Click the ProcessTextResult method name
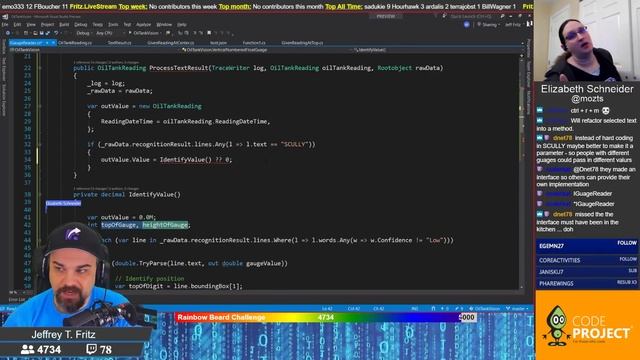Screen dimensions: 640x360 (x=179, y=68)
